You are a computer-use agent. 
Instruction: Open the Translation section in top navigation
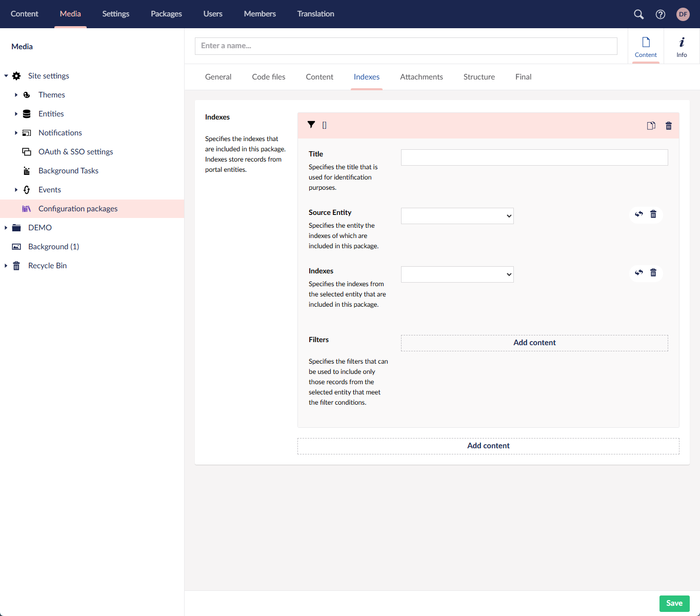[x=316, y=14]
